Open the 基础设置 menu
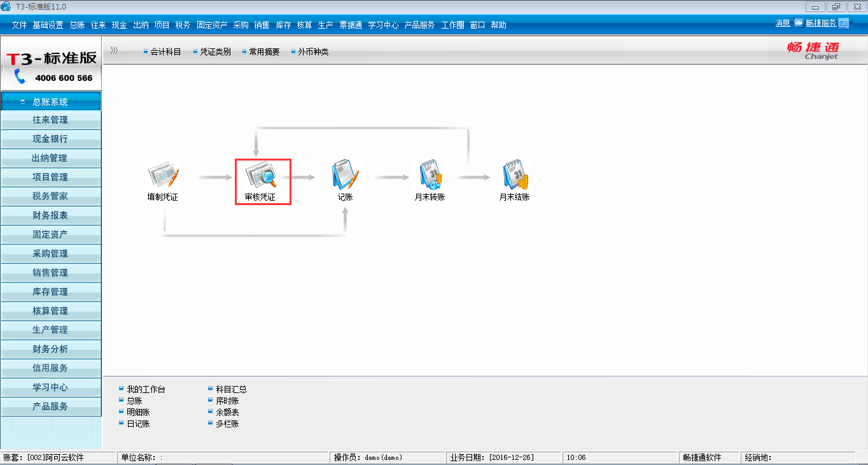The height and width of the screenshot is (465, 868). 48,25
